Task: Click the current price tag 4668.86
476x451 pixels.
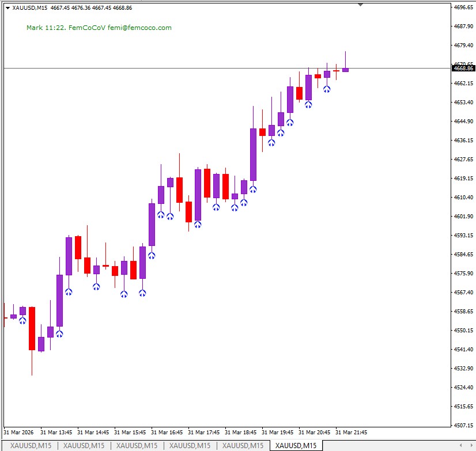Action: 463,68
